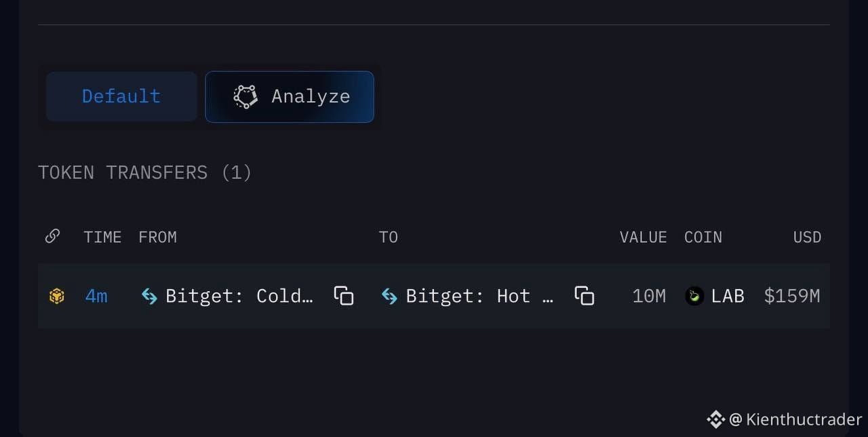868x437 pixels.
Task: Switch to the Default view tab
Action: point(121,96)
